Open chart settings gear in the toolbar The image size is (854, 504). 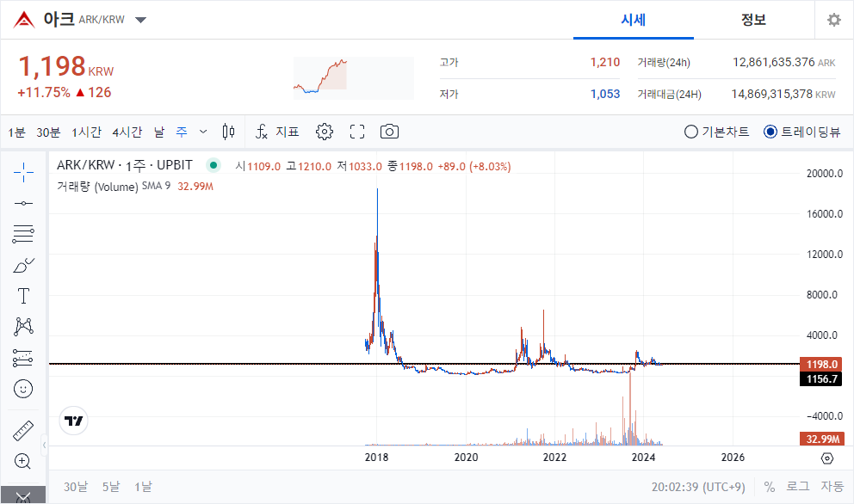pyautogui.click(x=324, y=132)
